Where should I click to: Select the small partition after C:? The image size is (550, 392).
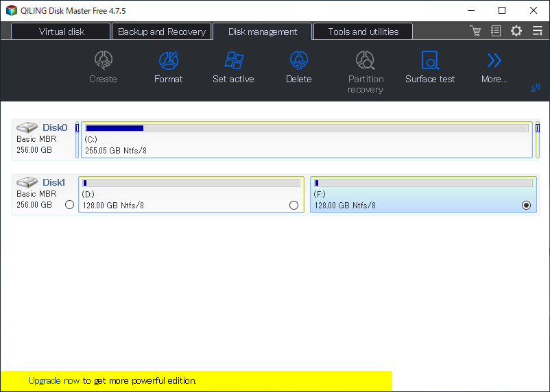point(538,140)
